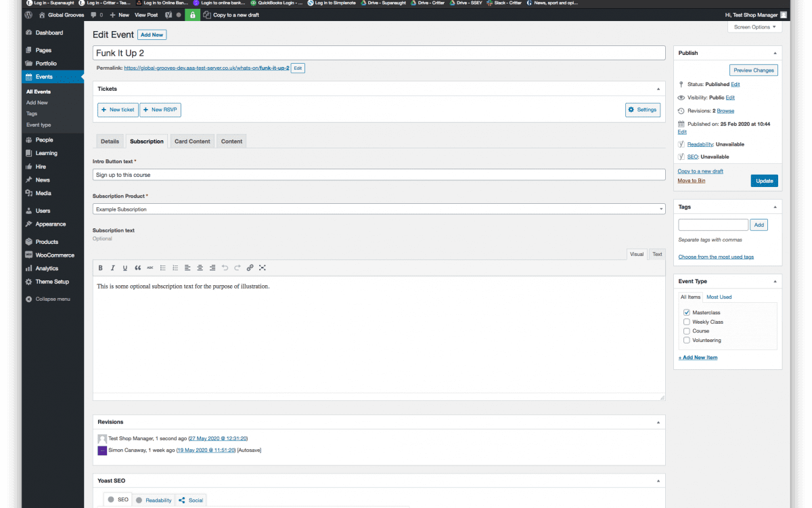
Task: Collapse the Publish panel
Action: [x=775, y=53]
